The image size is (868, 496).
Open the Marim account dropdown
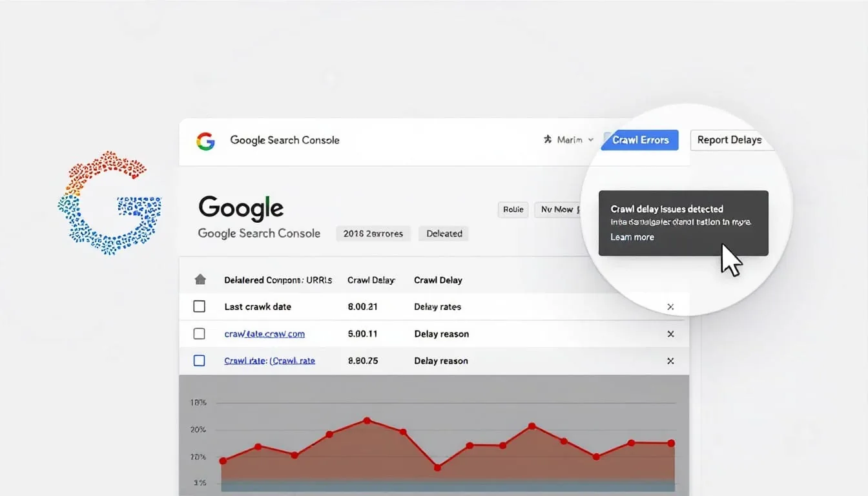(568, 139)
